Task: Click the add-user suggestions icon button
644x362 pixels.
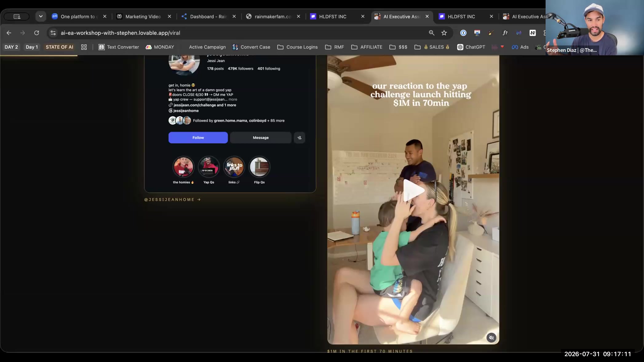Action: point(300,138)
